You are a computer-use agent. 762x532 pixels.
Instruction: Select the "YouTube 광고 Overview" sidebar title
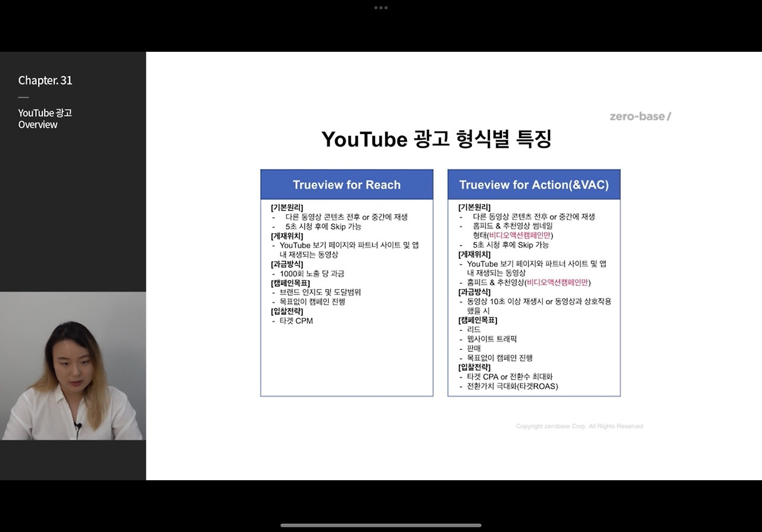45,118
